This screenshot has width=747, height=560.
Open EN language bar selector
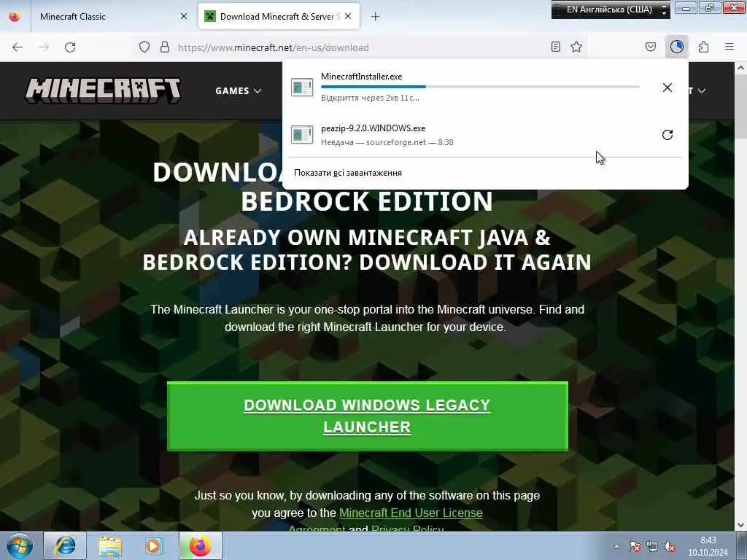point(610,9)
